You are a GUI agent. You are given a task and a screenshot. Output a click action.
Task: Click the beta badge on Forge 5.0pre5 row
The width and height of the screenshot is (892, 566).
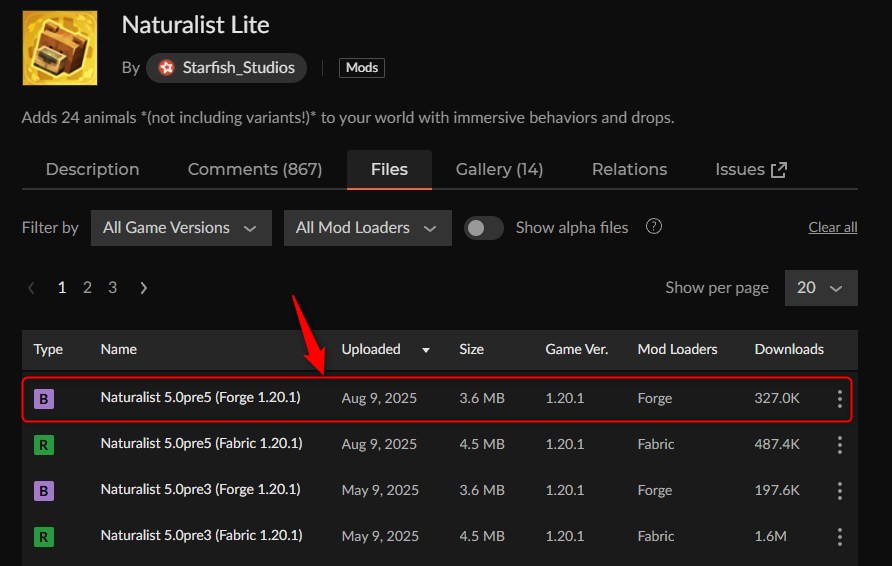pyautogui.click(x=44, y=399)
